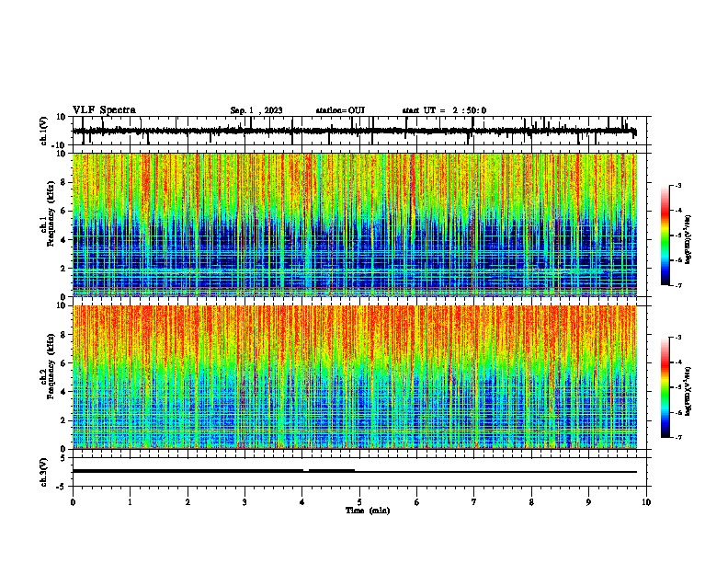Click the time axis tick label "9"

tap(588, 502)
